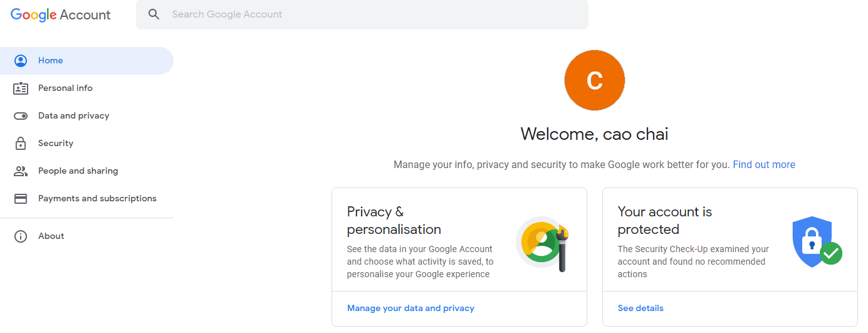Follow the Find out more link
Screen dimensions: 868x333
pyautogui.click(x=764, y=165)
